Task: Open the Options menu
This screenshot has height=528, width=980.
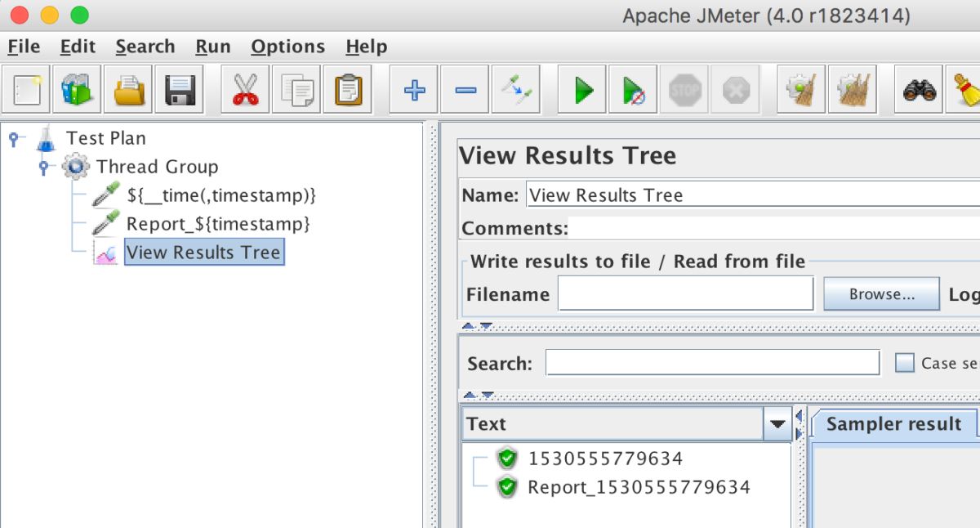Action: pyautogui.click(x=288, y=47)
